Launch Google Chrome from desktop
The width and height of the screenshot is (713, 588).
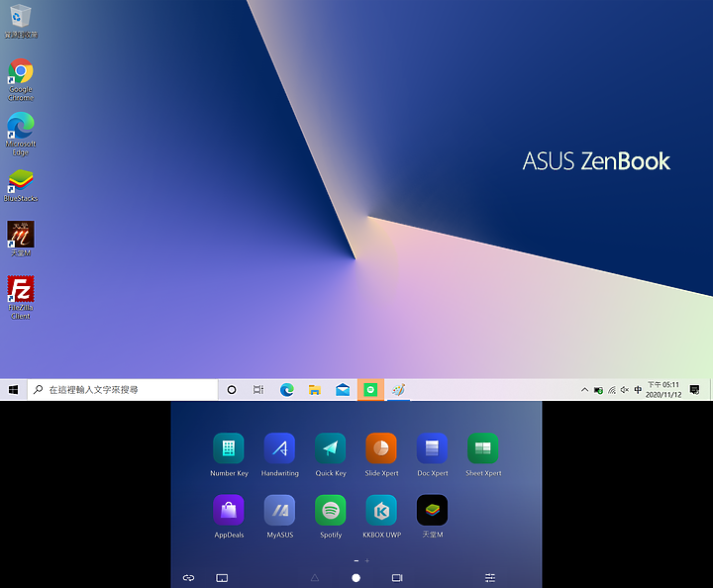point(21,79)
